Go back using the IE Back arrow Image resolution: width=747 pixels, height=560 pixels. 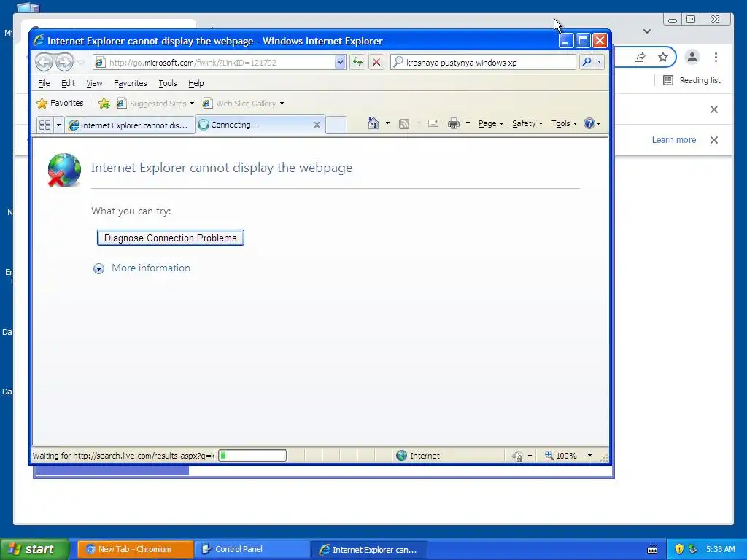(x=44, y=62)
